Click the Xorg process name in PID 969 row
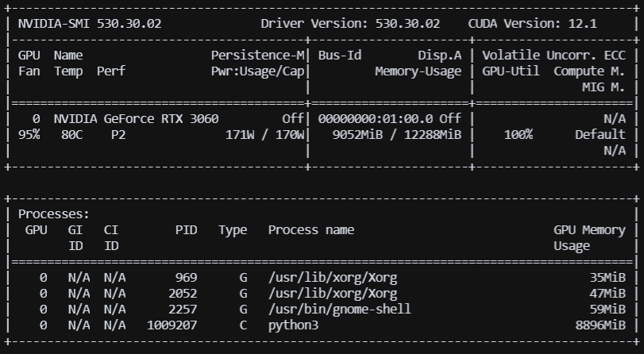The image size is (644, 354). (333, 278)
